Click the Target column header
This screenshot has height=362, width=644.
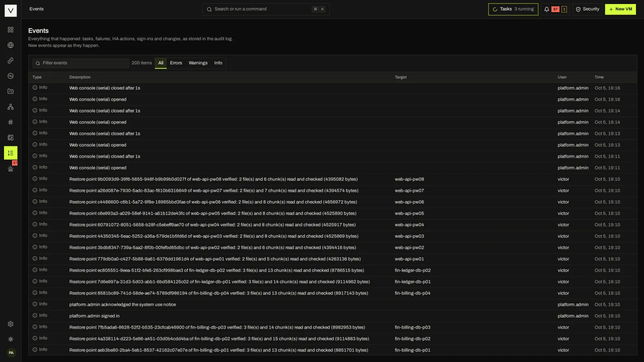point(400,77)
